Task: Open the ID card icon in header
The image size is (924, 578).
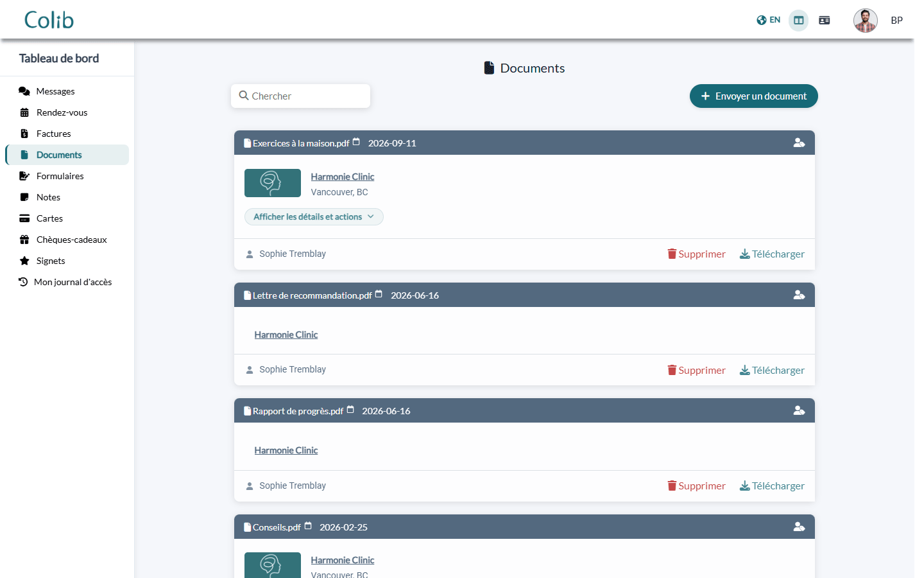Action: (824, 21)
